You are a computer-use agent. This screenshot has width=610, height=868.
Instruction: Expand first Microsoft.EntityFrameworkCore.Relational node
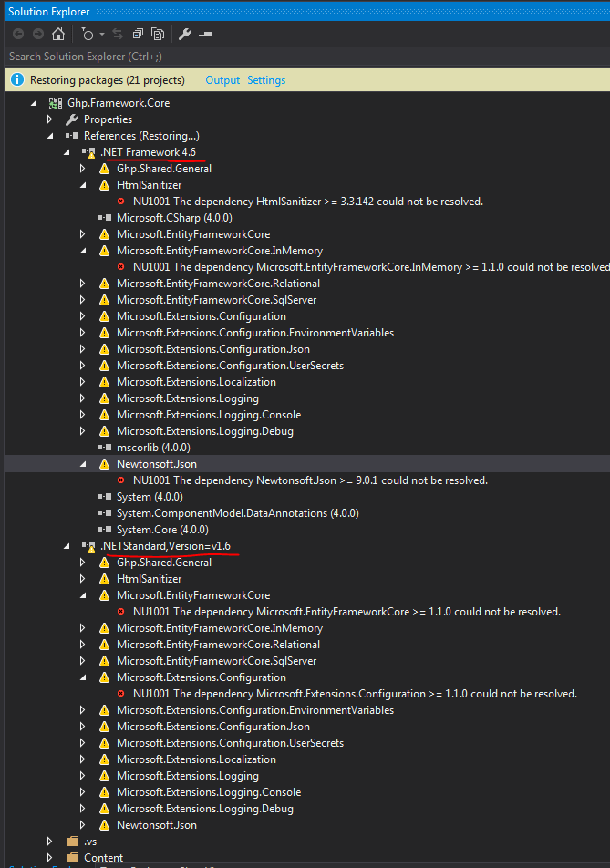tap(82, 284)
